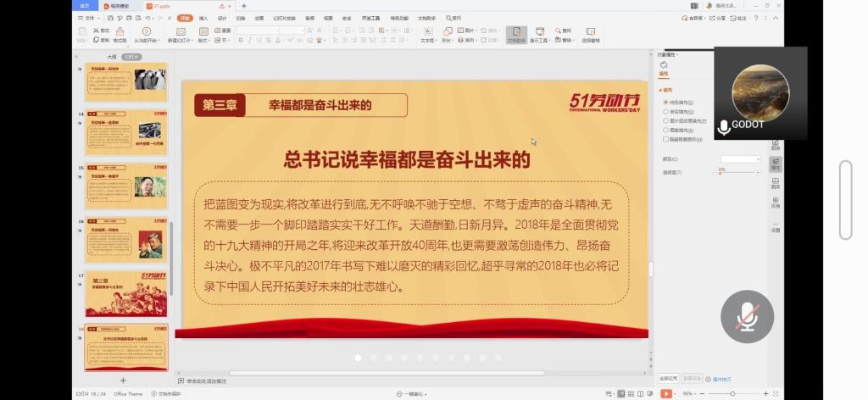Switch to the Design ribbon tab

tap(222, 17)
